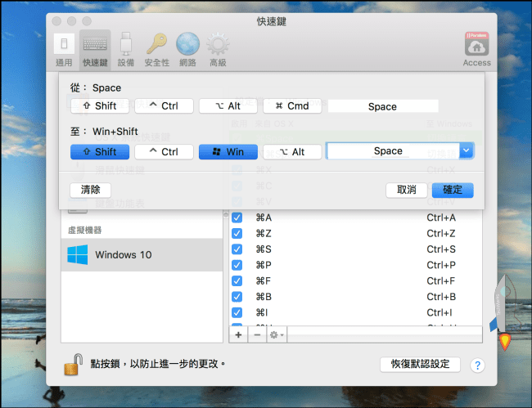This screenshot has height=408, width=532.
Task: Uncheck the ⌘A to Ctrl+A shortcut checkbox
Action: coord(237,217)
